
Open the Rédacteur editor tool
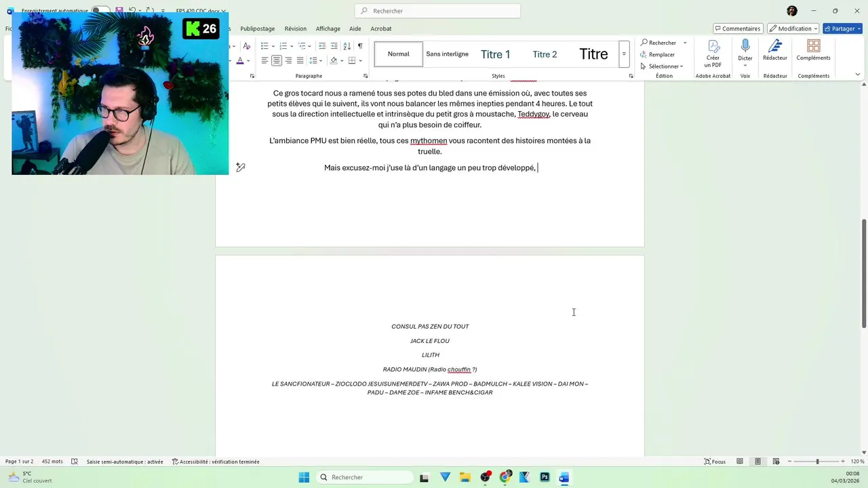pyautogui.click(x=775, y=51)
